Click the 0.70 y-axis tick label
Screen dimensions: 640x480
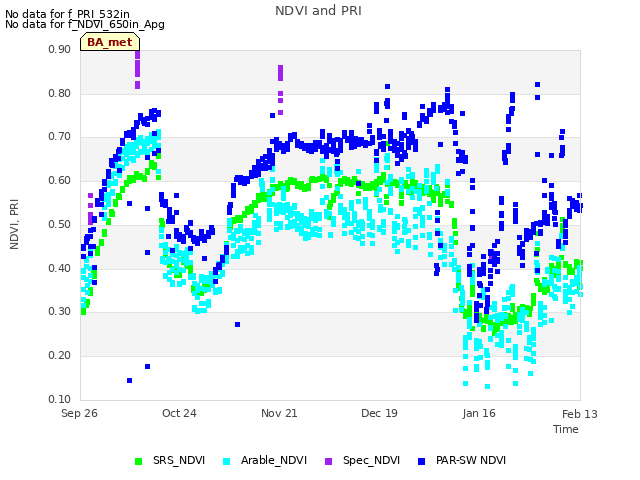coord(60,136)
